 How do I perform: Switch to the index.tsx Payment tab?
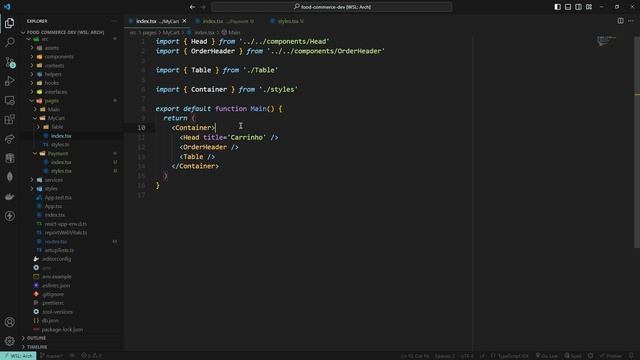click(227, 21)
